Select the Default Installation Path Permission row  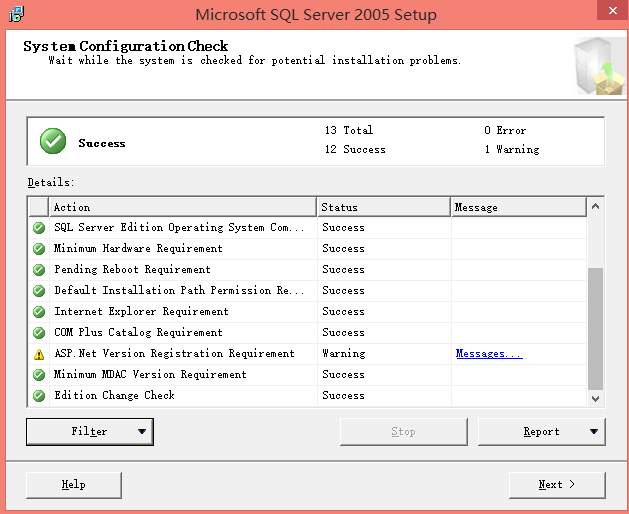178,291
